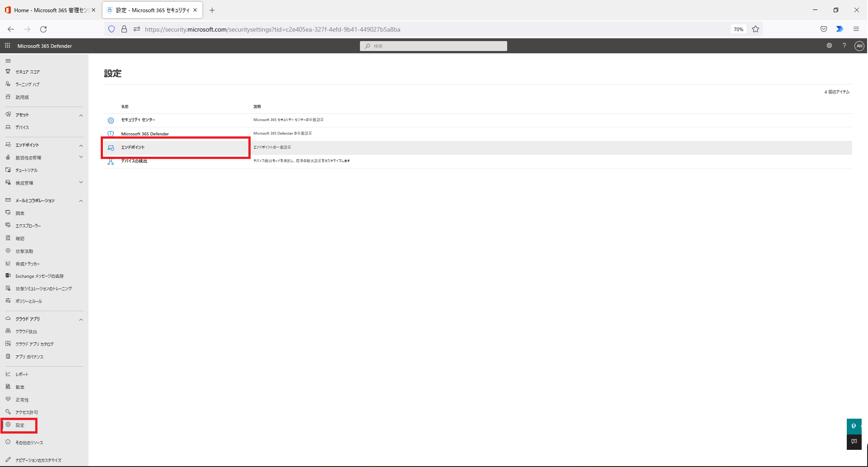This screenshot has width=868, height=467.
Task: Open アクセス許可 in sidebar
Action: pos(27,412)
